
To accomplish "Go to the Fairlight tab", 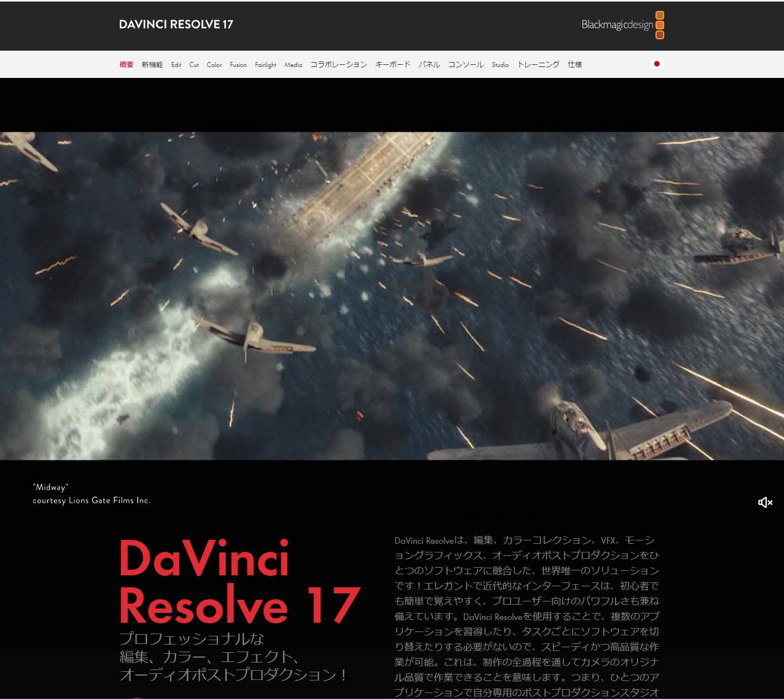I will coord(266,64).
